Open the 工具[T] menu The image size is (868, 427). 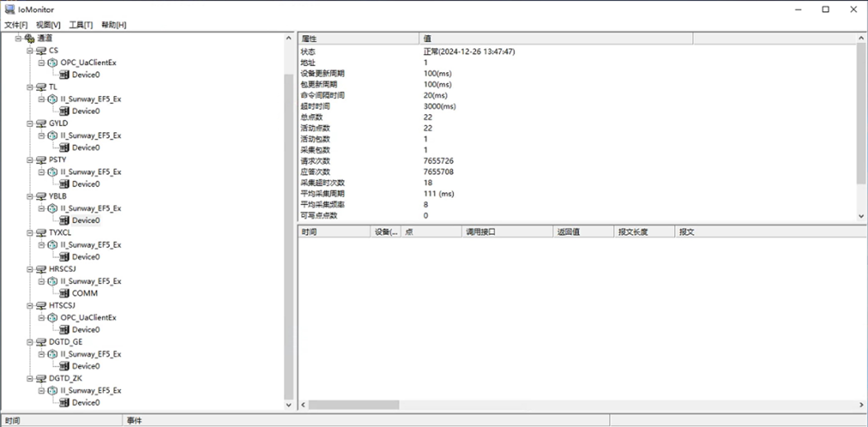(81, 25)
